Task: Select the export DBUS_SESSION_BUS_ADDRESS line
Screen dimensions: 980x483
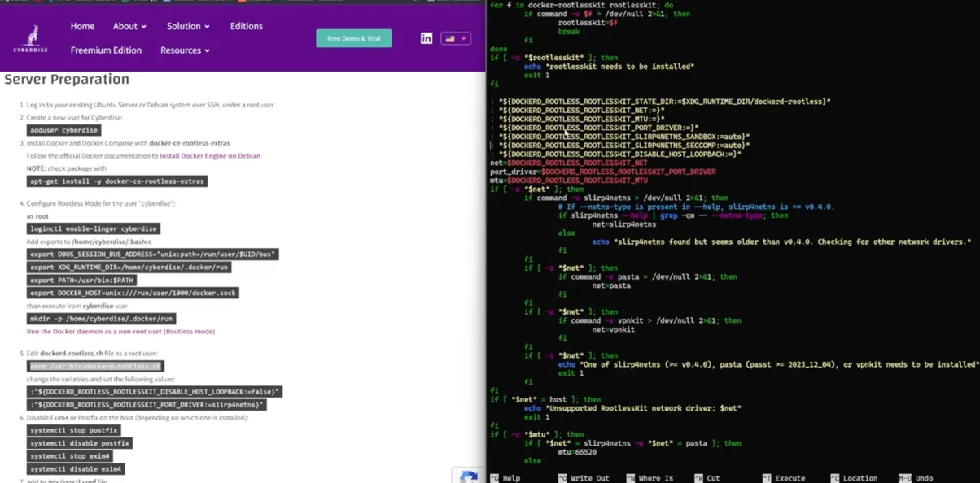Action: coord(153,255)
